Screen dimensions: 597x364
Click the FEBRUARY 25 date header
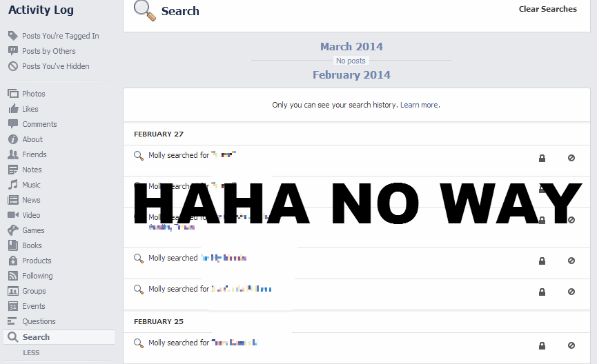159,321
